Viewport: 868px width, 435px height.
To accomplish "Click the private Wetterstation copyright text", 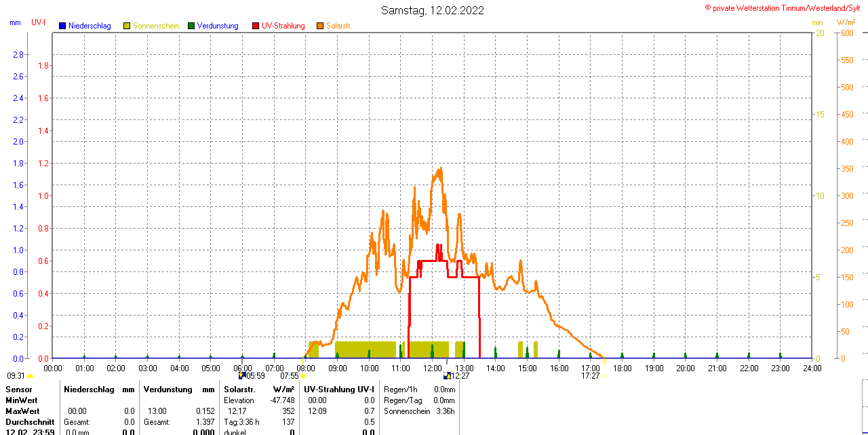I will 785,7.
